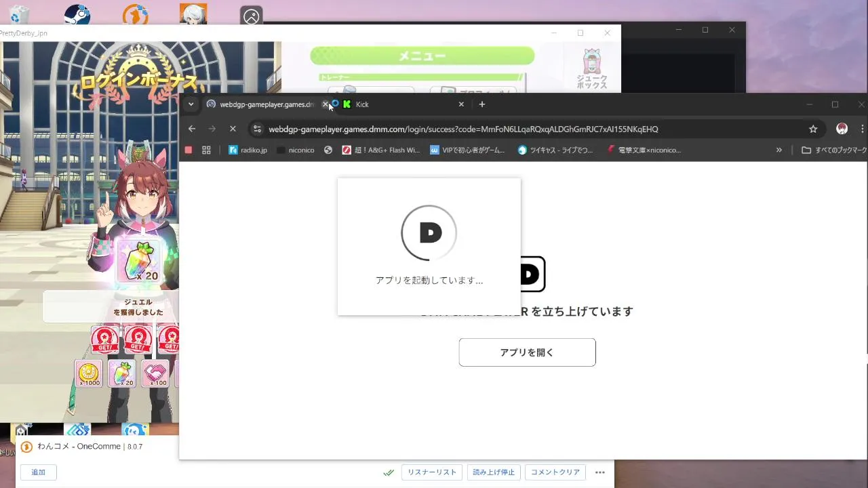This screenshot has width=868, height=488.
Task: Open the VIPで初心者がゲーム bookmark
Action: click(468, 150)
